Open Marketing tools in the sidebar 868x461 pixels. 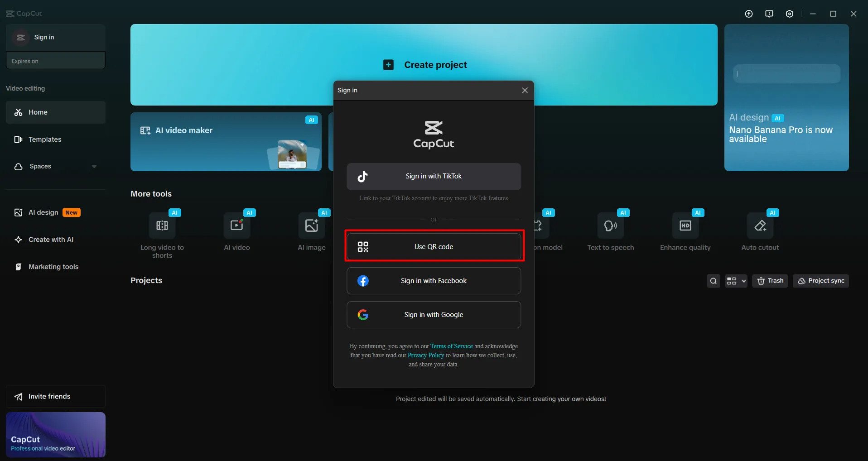[56, 267]
